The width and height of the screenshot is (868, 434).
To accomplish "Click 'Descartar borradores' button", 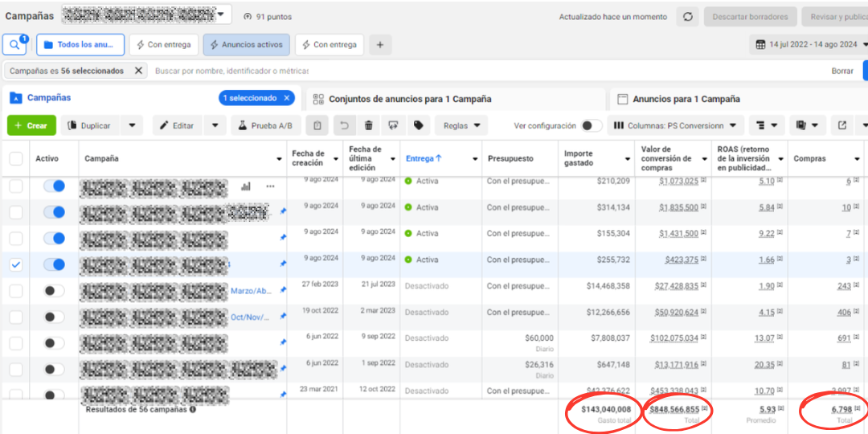I will coord(750,17).
